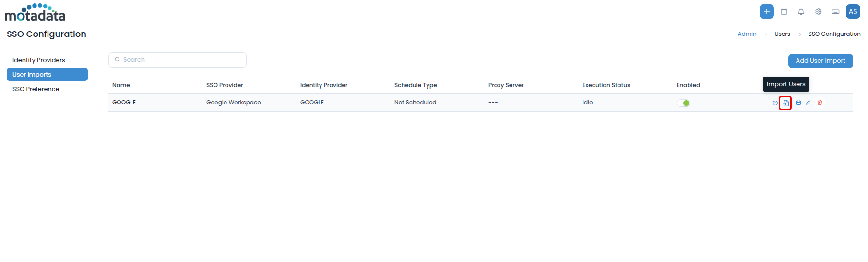Open the calendar icon in header
The image size is (868, 262).
[x=784, y=11]
